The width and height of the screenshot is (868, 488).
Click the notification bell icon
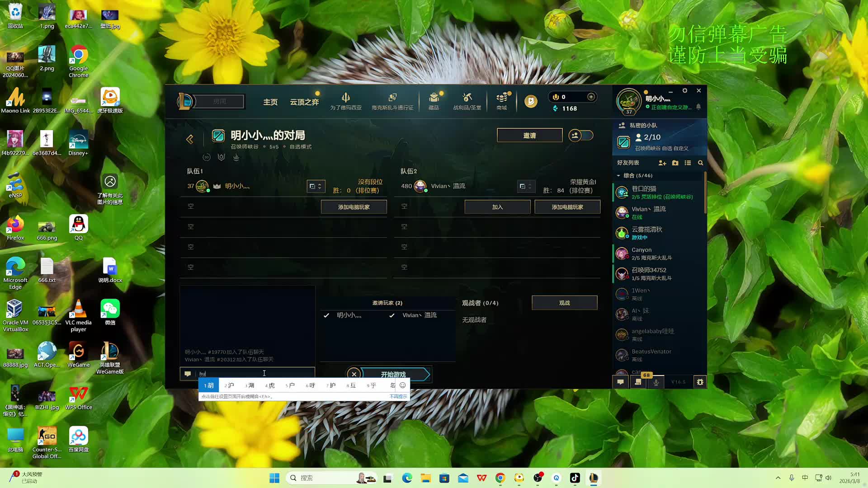698,107
